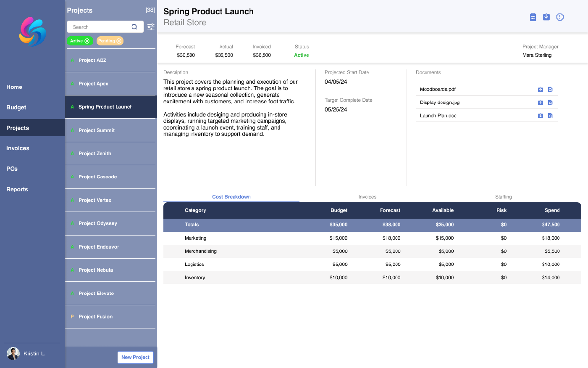Switch to the Staffing tab
Viewport: 588px width, 368px height.
(503, 197)
